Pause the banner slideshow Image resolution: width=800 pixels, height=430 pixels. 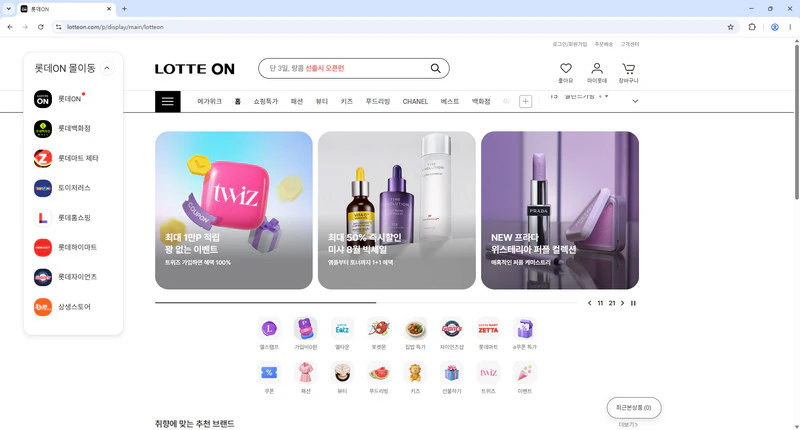pos(633,303)
